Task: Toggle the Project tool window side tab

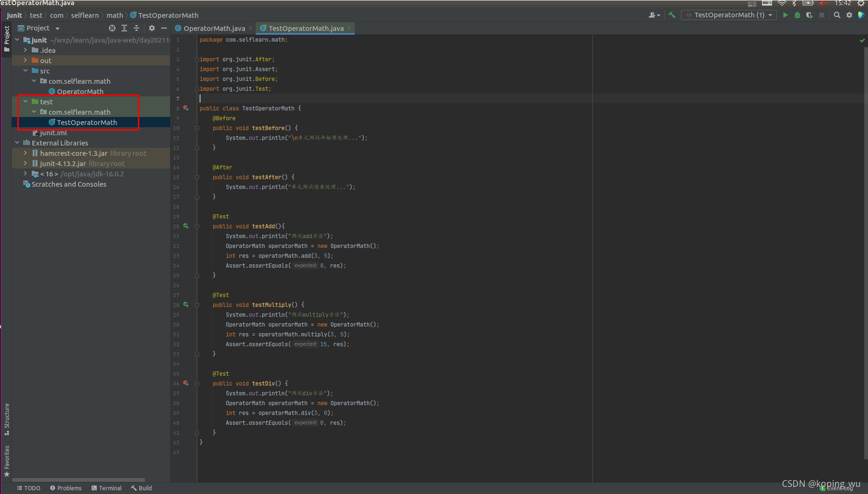Action: tap(7, 39)
